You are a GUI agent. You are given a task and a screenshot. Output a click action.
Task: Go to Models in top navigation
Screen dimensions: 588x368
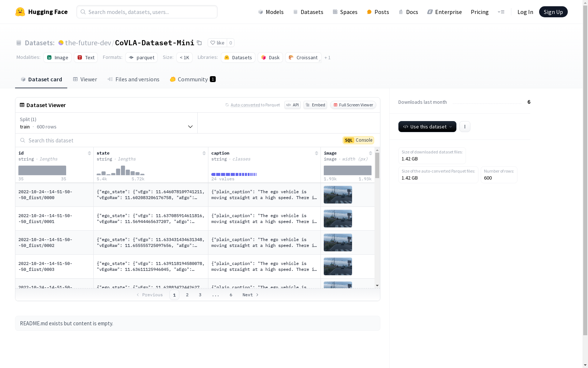[271, 12]
